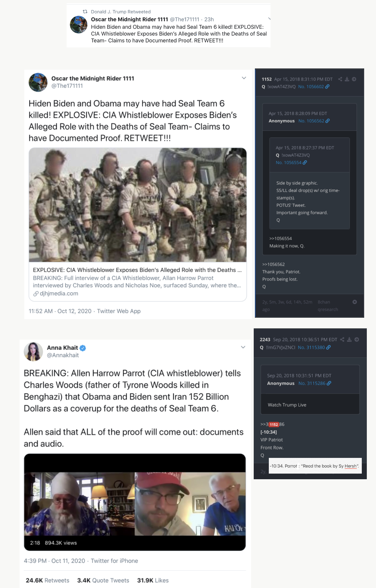
Task: Open post link No. 1056602
Action: 314,87
